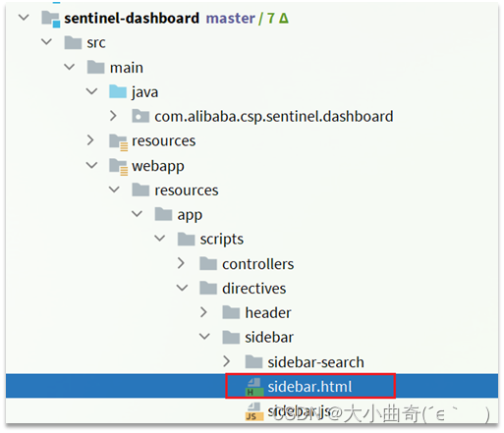
Task: Select the src tree row label
Action: click(x=96, y=42)
